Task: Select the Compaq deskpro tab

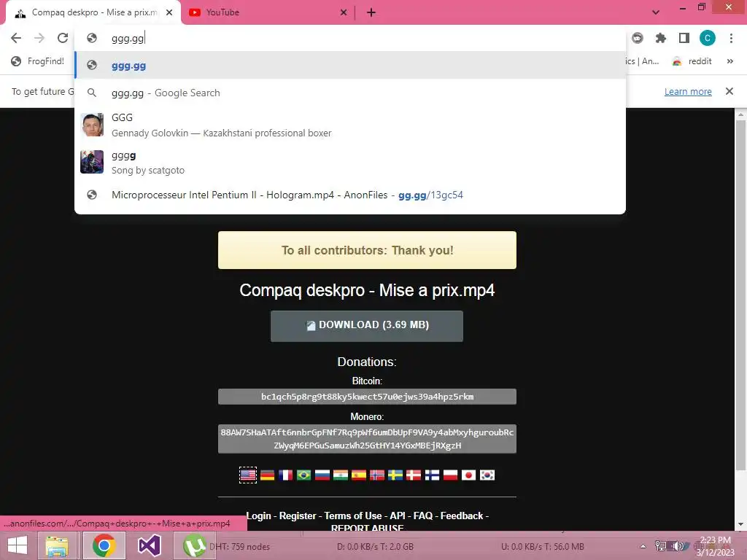Action: (x=93, y=12)
